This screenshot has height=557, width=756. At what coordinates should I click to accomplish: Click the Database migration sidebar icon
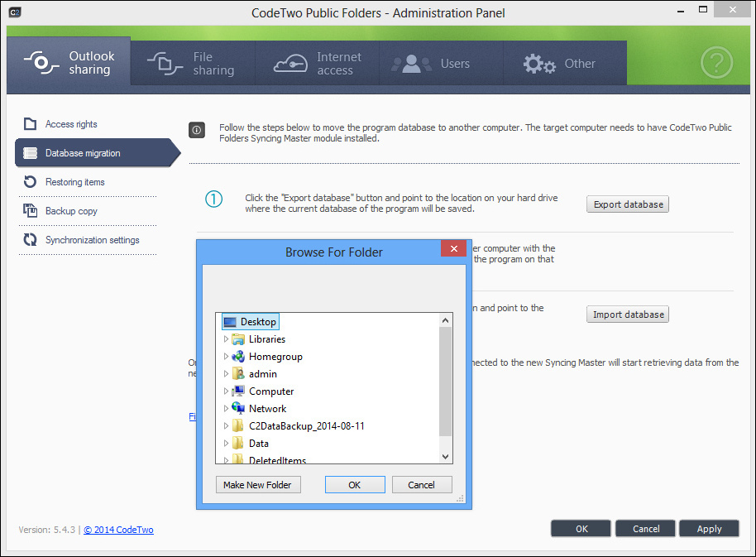tap(30, 153)
